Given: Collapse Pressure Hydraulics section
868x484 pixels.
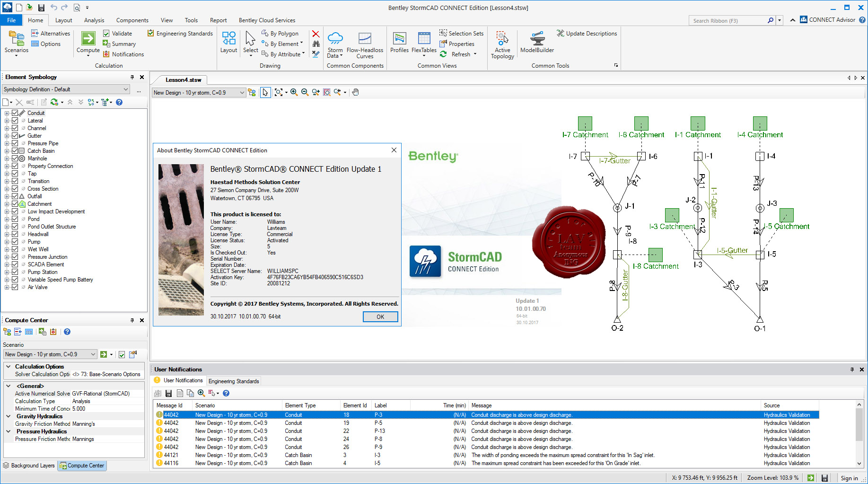Looking at the screenshot, I should 8,431.
